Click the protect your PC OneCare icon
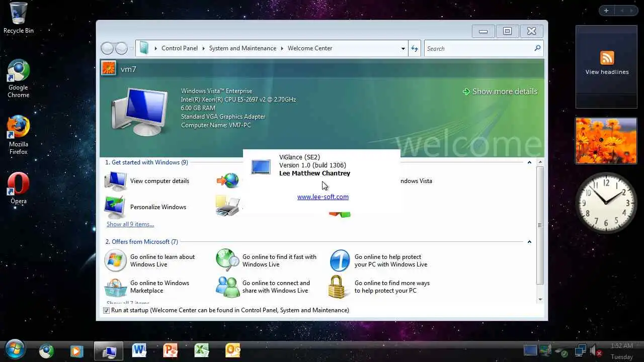 pos(340,260)
